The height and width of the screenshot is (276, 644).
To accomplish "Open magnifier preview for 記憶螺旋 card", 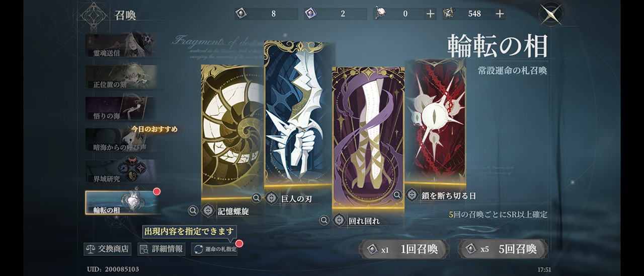I will click(x=193, y=211).
